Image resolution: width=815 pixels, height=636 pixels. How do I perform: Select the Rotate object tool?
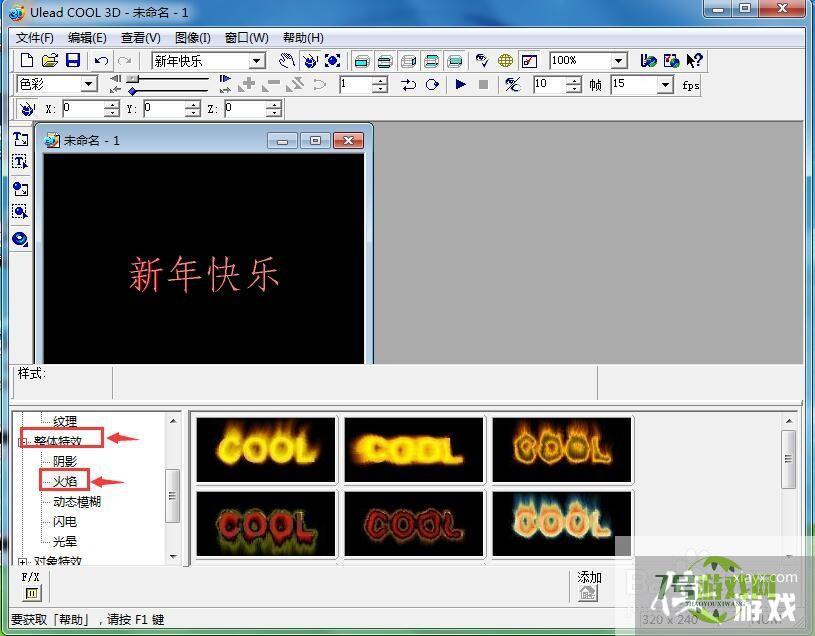[310, 61]
